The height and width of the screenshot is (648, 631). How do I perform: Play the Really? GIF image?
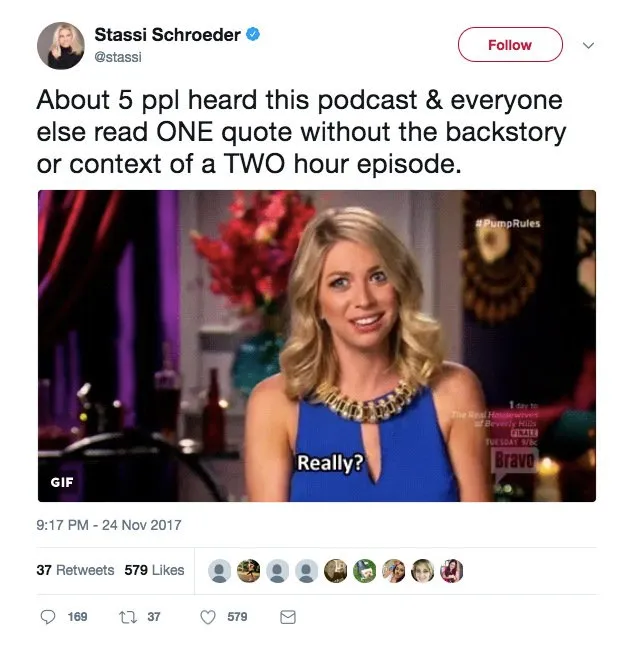pos(317,346)
